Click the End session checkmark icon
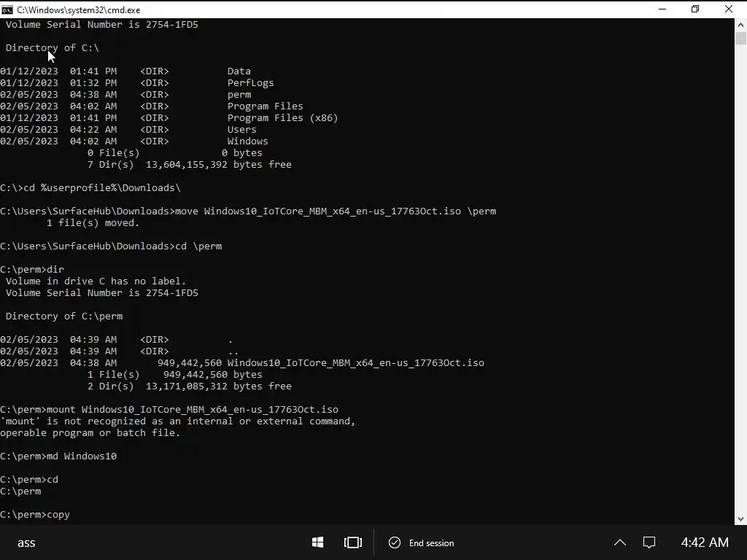This screenshot has width=747, height=560. 395,542
